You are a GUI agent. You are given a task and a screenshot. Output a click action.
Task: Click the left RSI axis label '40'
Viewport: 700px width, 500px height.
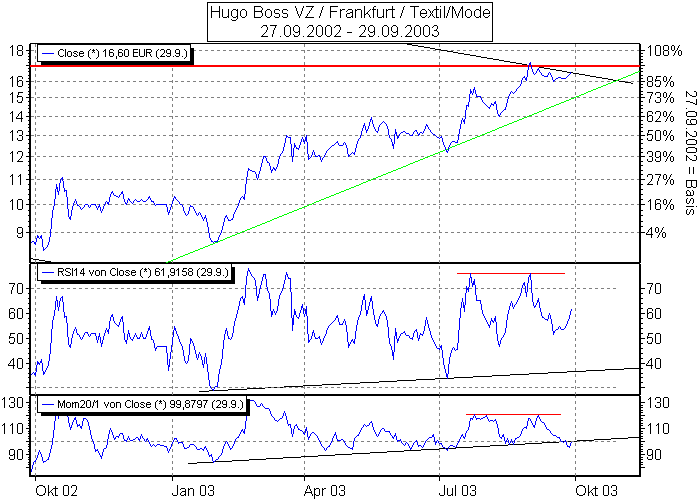pyautogui.click(x=17, y=363)
